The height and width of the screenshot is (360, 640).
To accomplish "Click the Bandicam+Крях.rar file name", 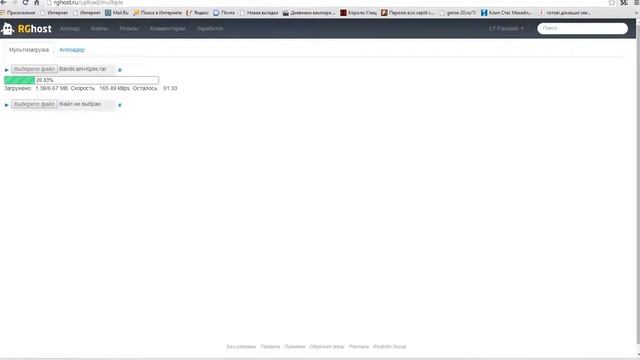I will 82,69.
